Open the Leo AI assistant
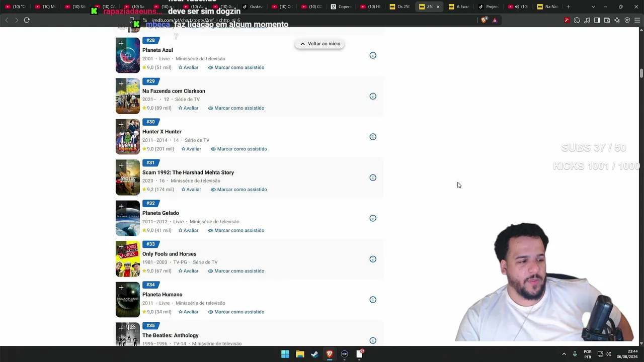The image size is (644, 362). click(617, 20)
